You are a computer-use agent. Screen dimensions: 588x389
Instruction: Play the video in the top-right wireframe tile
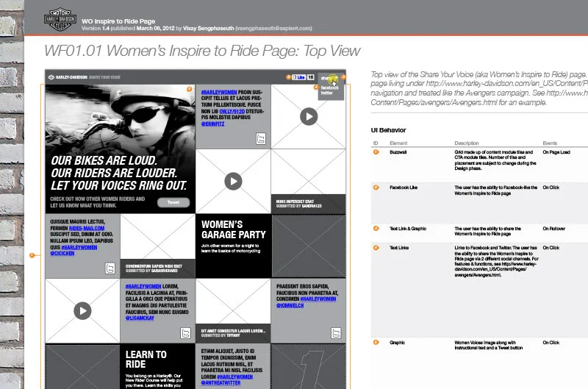click(x=309, y=116)
